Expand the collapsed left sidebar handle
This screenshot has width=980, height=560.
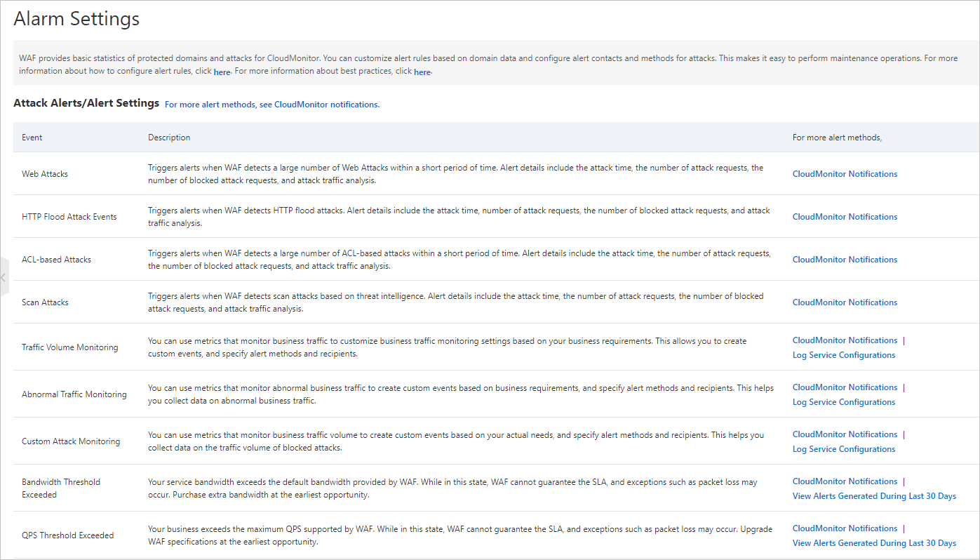click(4, 278)
